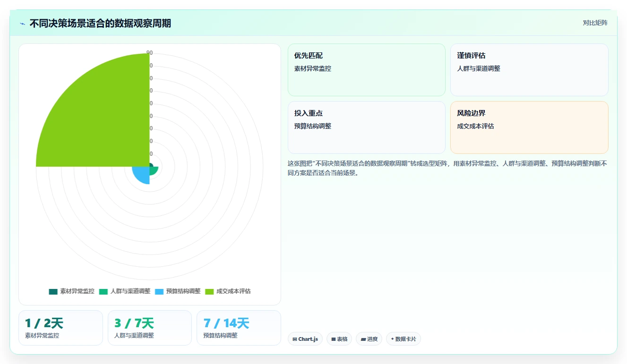The image size is (627, 364).
Task: Click the Chart.js tag chip
Action: [305, 339]
